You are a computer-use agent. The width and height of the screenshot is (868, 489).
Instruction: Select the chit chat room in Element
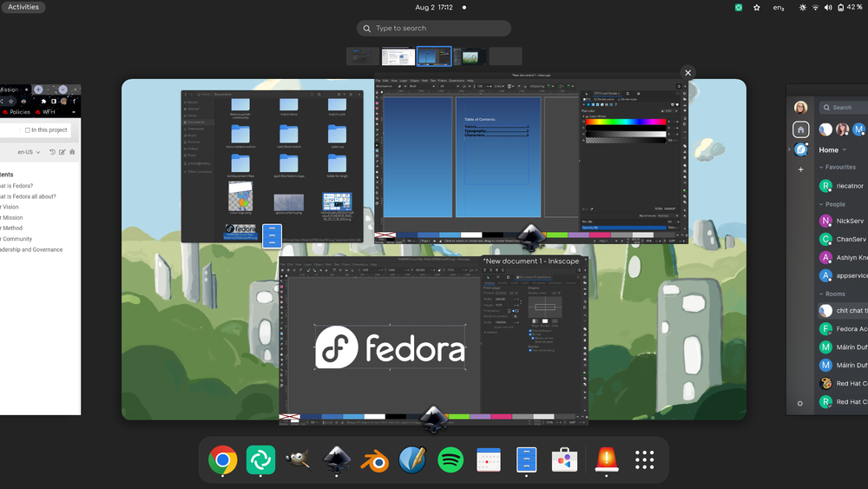click(x=843, y=311)
